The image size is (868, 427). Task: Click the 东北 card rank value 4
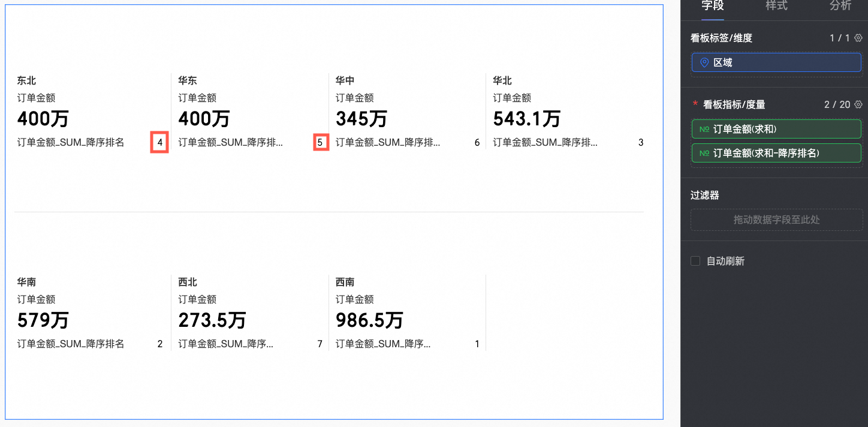(x=159, y=143)
